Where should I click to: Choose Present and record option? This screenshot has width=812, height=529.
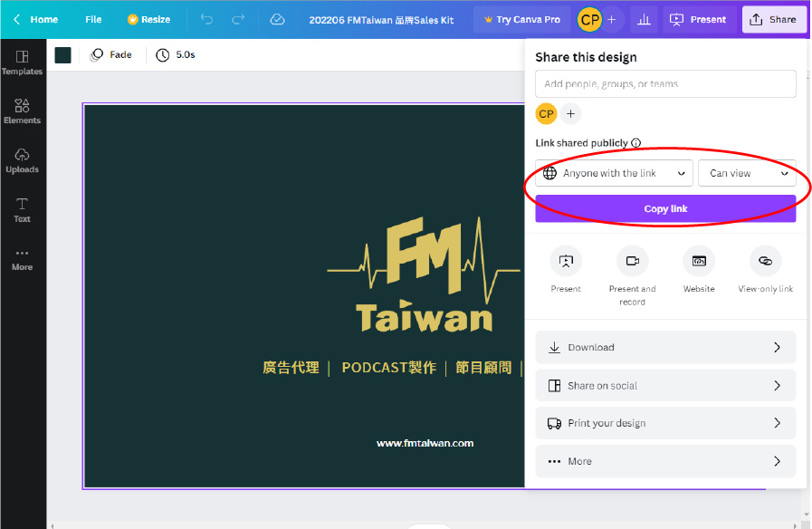coord(632,276)
